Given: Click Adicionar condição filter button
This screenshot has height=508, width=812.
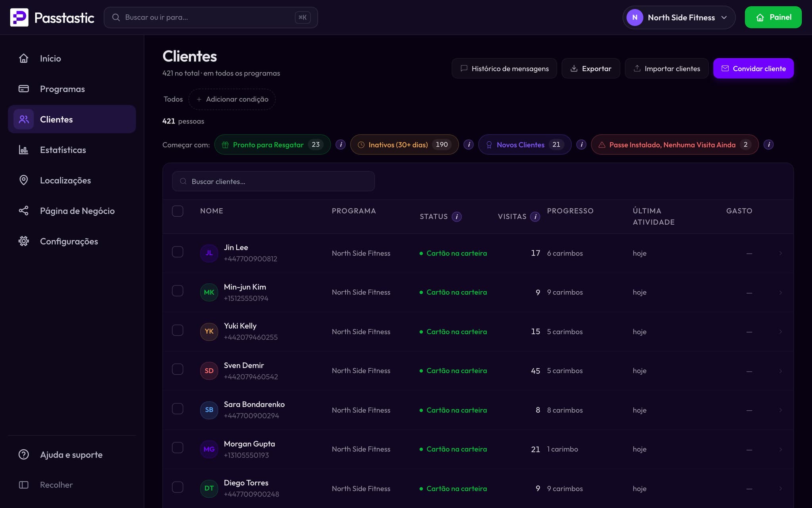Looking at the screenshot, I should coord(232,99).
